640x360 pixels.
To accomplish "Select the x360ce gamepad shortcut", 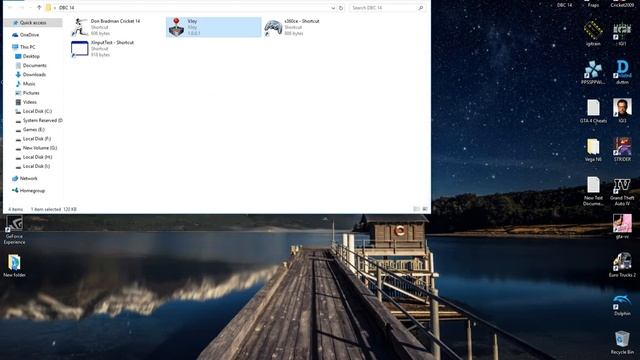I will tap(309, 27).
